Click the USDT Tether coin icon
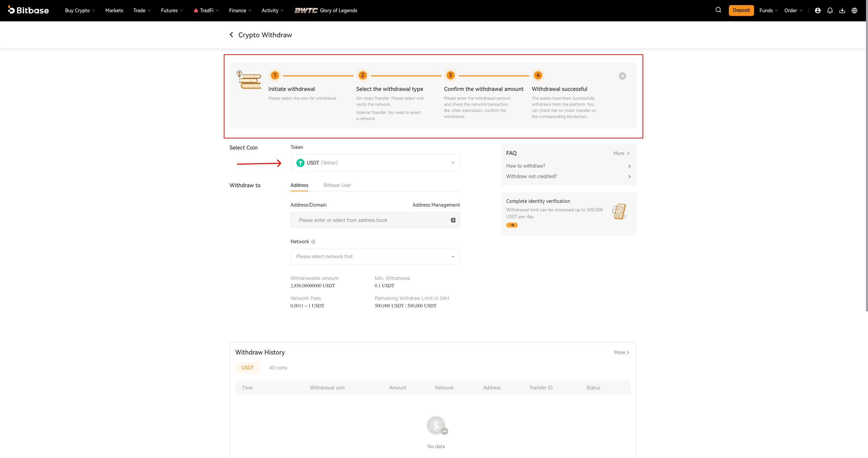 pyautogui.click(x=300, y=163)
